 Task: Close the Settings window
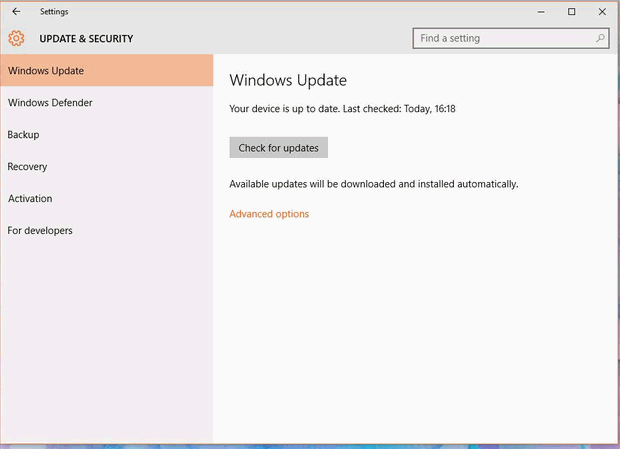[x=602, y=12]
